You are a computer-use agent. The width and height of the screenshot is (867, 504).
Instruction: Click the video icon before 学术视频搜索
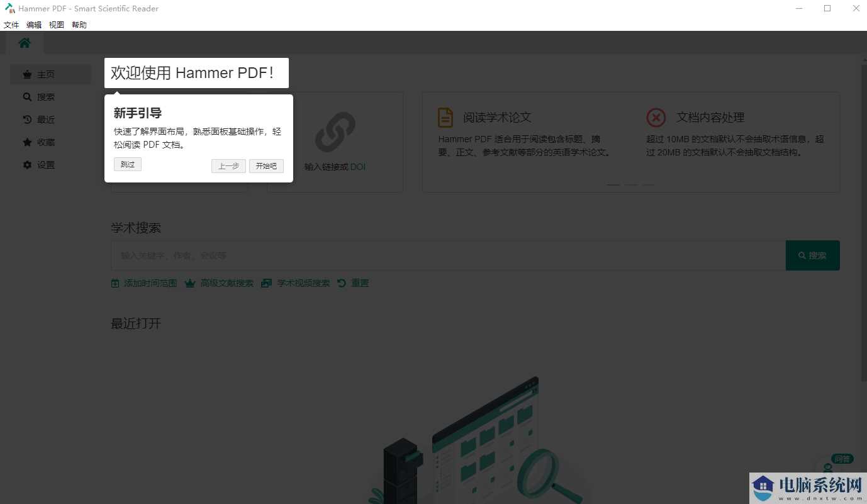point(267,284)
